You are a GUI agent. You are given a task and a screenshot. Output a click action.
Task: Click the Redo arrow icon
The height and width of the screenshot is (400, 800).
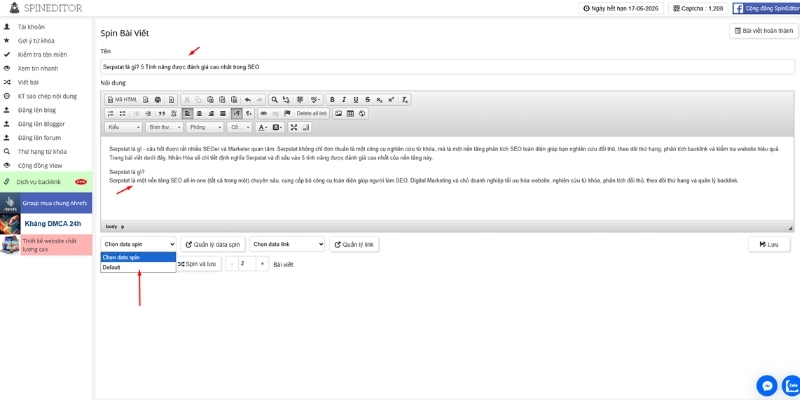point(259,99)
